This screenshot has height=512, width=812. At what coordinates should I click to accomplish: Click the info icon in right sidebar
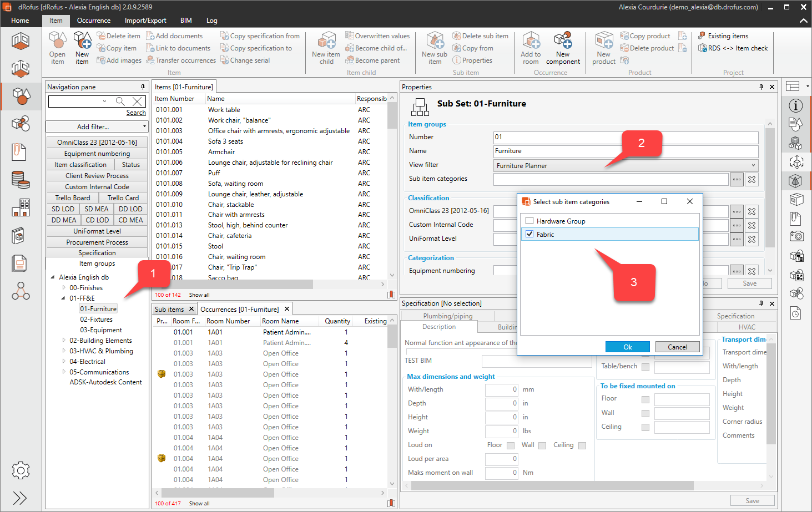(x=796, y=105)
